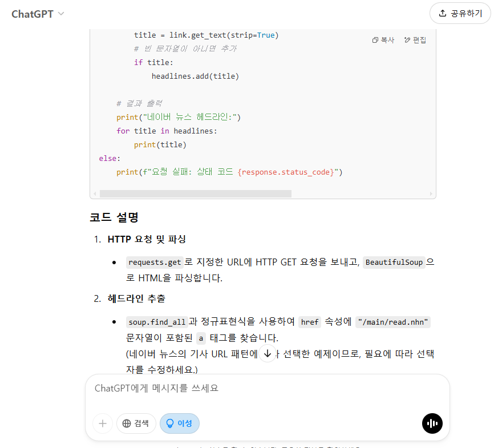Click the href inline code
Image resolution: width=494 pixels, height=448 pixels.
[x=310, y=322]
